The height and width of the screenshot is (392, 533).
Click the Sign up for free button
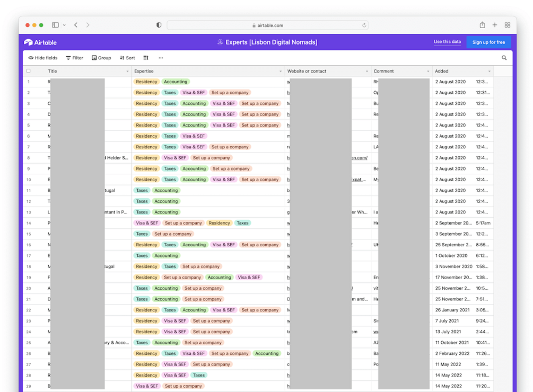point(488,42)
